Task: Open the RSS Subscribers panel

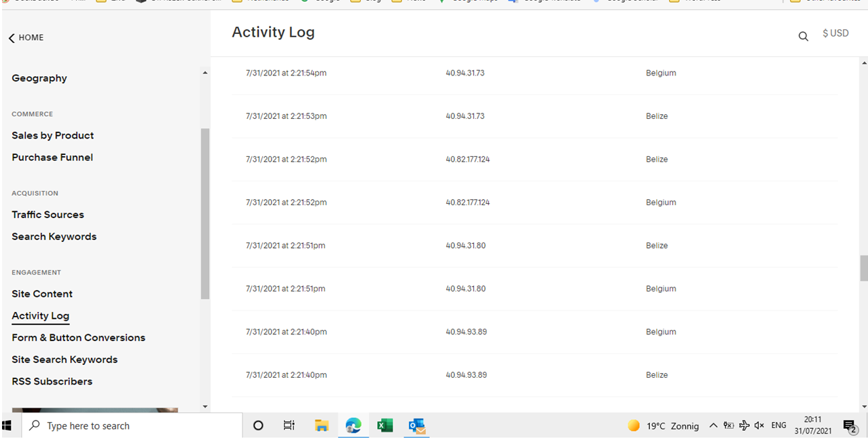Action: click(52, 381)
